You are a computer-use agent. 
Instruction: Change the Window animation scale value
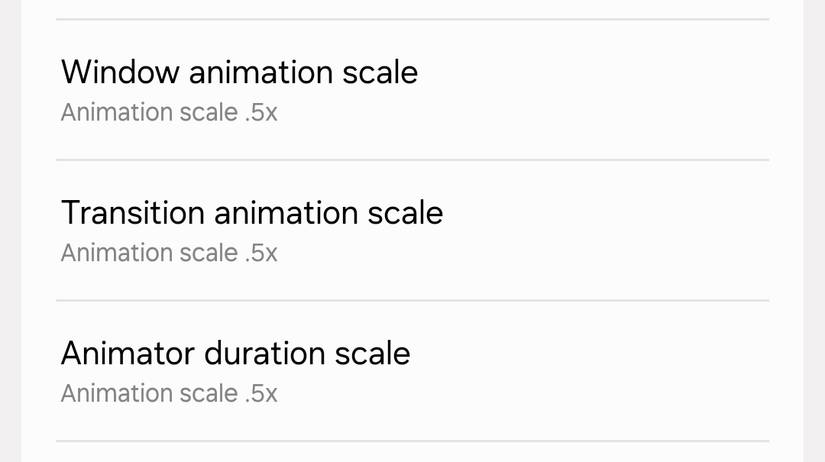point(412,90)
